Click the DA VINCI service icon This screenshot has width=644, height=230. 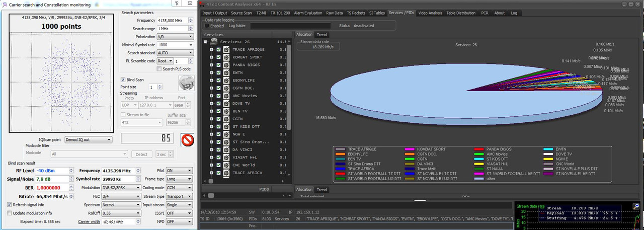pyautogui.click(x=226, y=150)
